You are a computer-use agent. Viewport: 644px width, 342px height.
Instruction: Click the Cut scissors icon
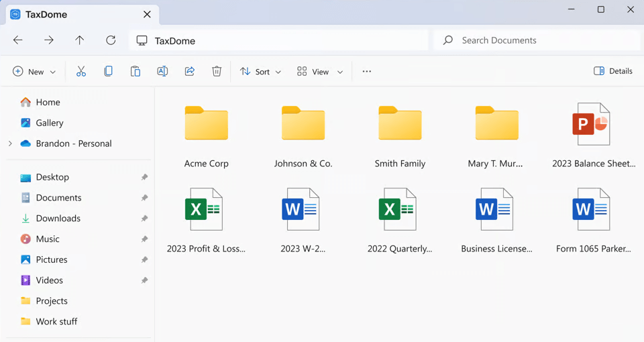coord(81,72)
